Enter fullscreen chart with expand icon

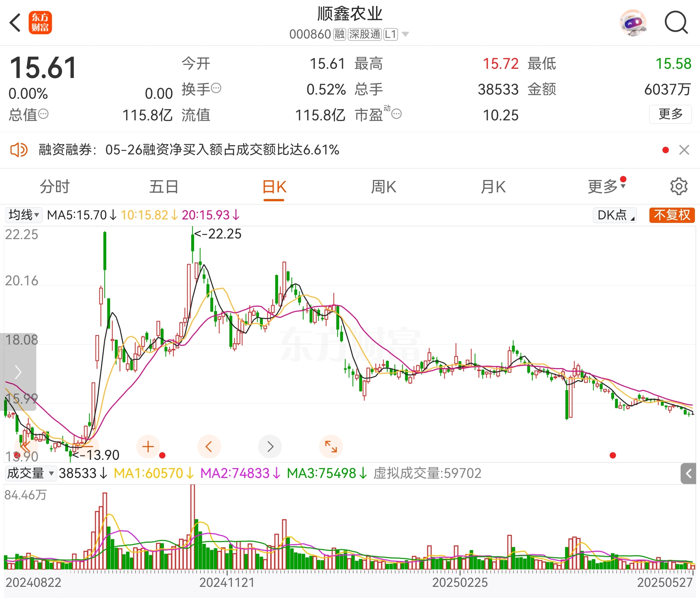331,446
